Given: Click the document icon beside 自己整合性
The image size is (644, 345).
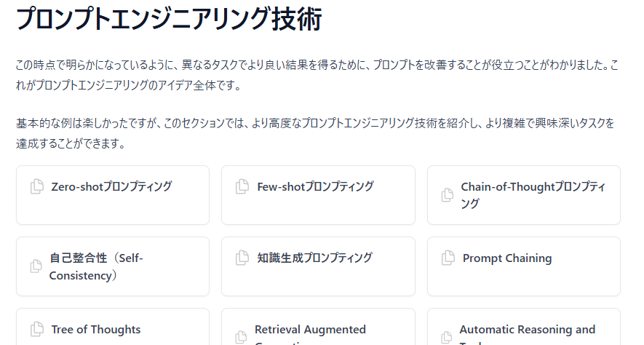Looking at the screenshot, I should [x=36, y=266].
